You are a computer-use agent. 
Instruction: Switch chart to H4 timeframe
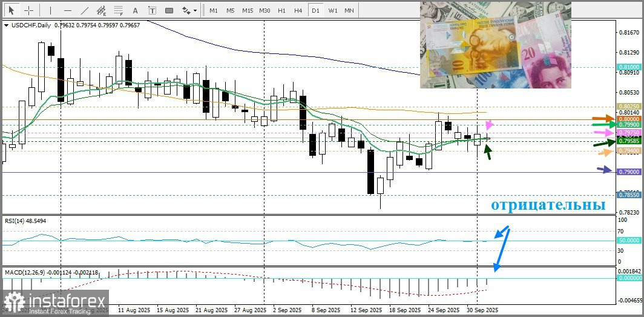[x=298, y=11]
